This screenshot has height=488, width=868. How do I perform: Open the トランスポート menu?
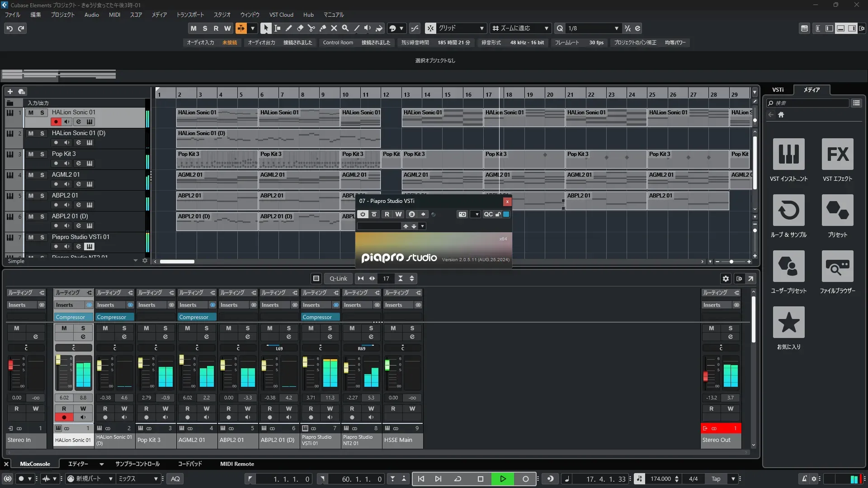pos(190,14)
